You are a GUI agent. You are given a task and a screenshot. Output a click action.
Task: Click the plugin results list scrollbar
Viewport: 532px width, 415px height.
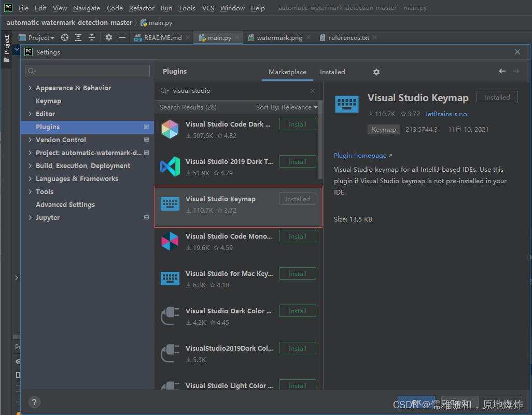(x=320, y=140)
